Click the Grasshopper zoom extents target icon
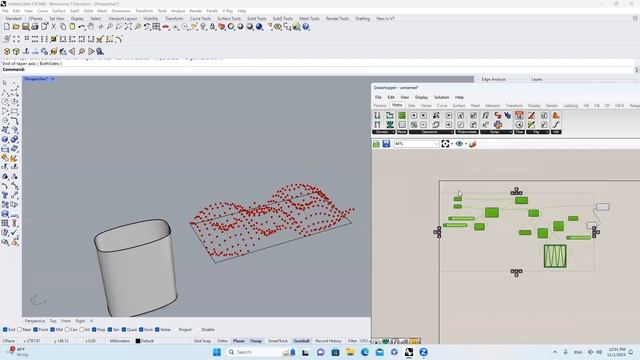 pyautogui.click(x=445, y=144)
